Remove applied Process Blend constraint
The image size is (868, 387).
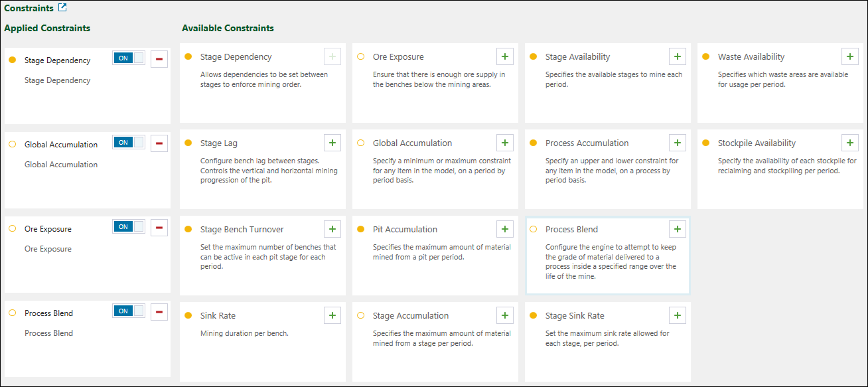pos(159,311)
